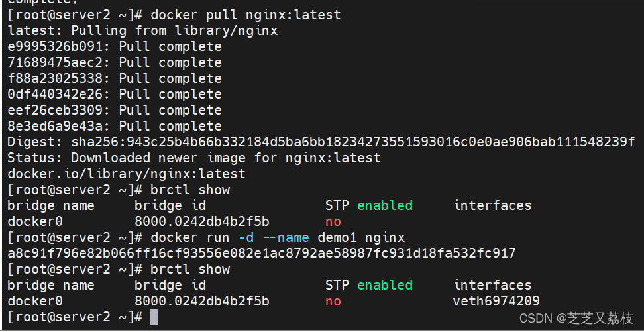This screenshot has width=644, height=332.
Task: Click the docker pull nginx:latest command
Action: pyautogui.click(x=246, y=15)
